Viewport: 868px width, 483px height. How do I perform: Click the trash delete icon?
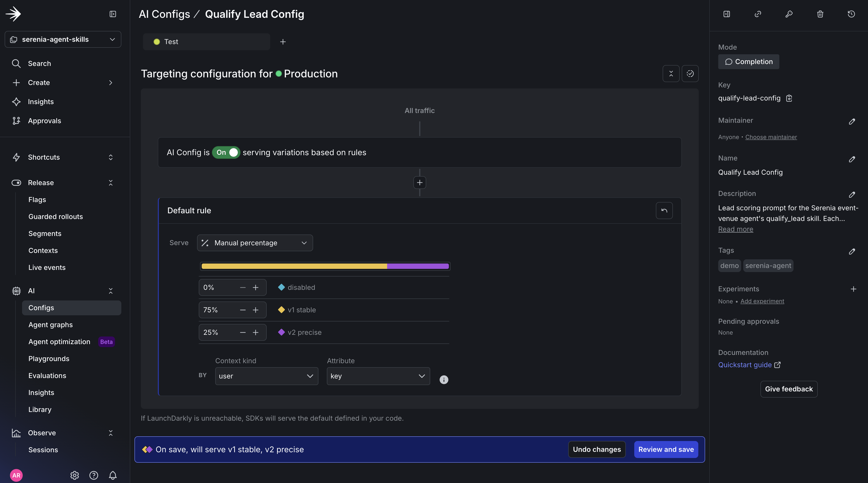coord(820,14)
